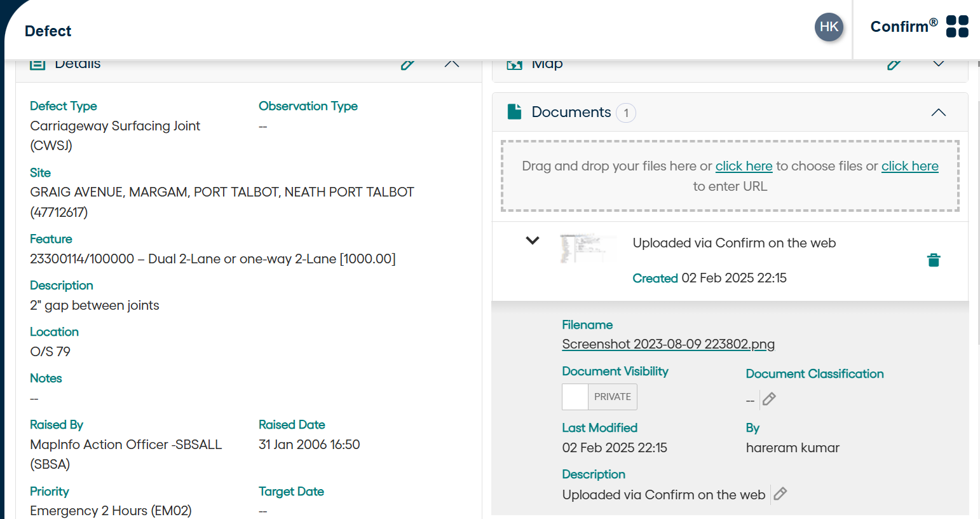
Task: Click the Defect page title
Action: [48, 31]
